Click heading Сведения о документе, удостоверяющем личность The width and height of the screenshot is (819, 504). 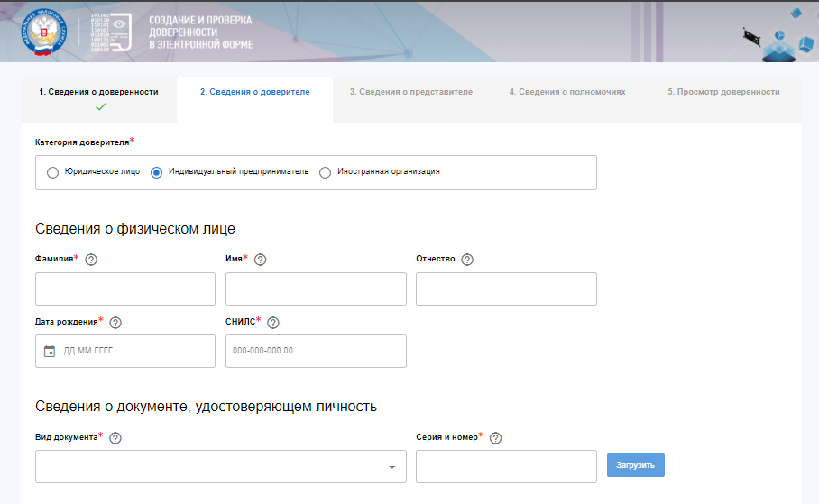(206, 407)
